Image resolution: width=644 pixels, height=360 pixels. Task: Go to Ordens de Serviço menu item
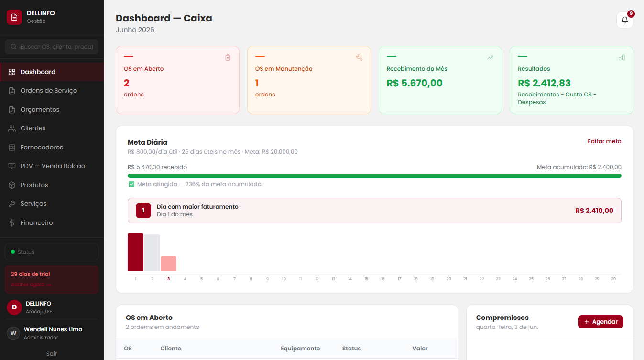coord(52,91)
